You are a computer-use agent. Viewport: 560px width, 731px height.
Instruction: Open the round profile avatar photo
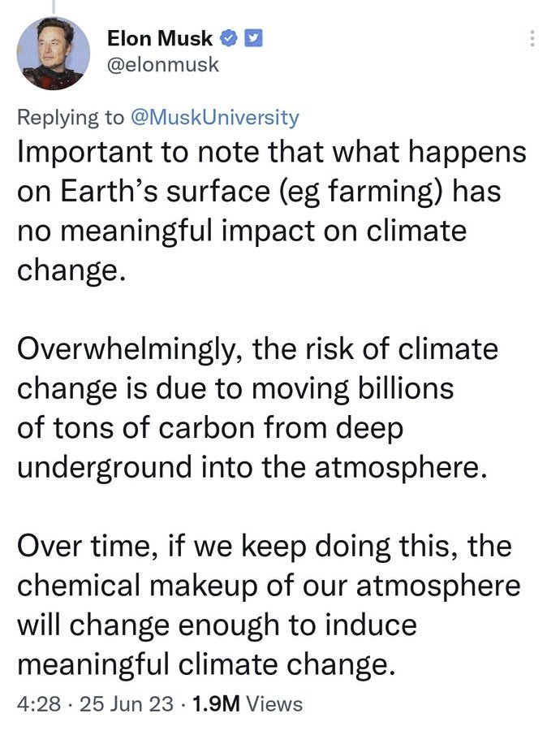[54, 52]
